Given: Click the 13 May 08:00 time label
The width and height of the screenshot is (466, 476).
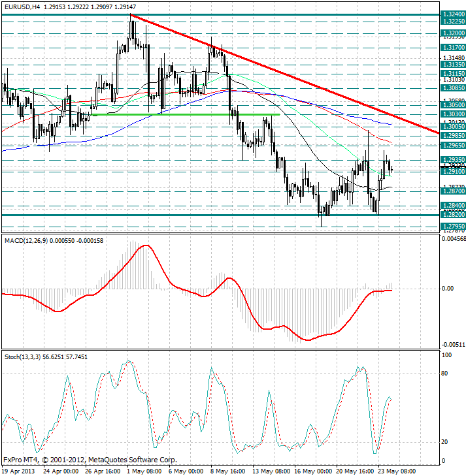Looking at the screenshot, I should tap(271, 471).
